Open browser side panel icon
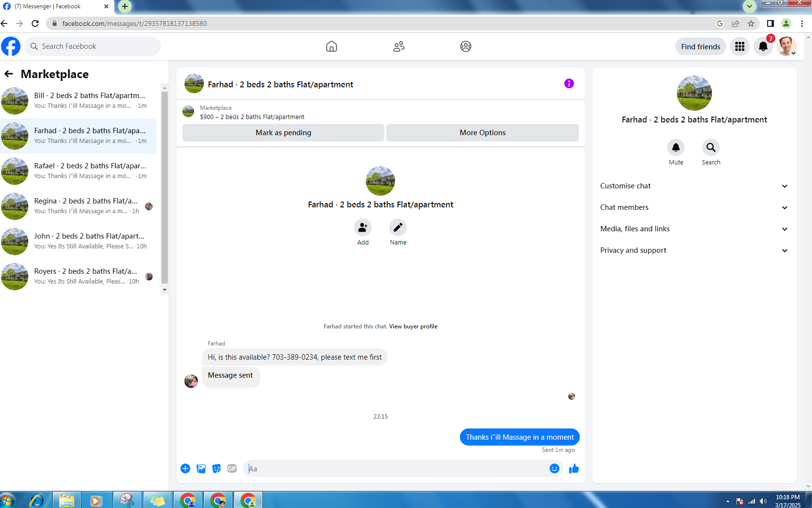The image size is (812, 508). point(771,23)
